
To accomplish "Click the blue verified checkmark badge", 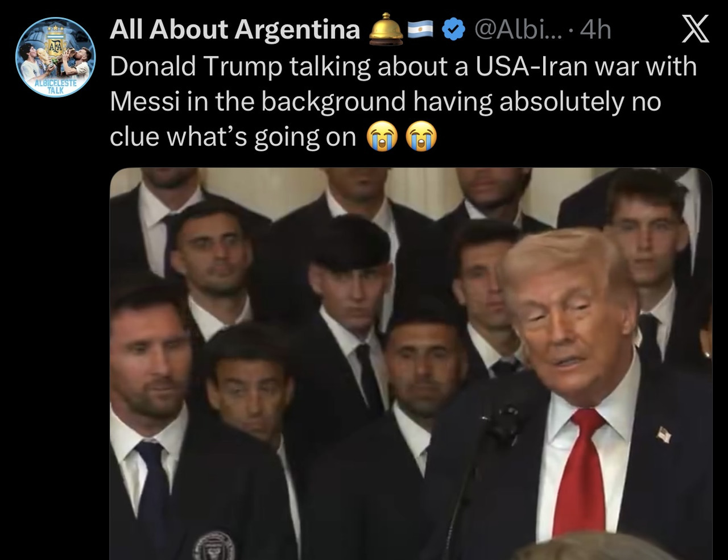I will (453, 30).
